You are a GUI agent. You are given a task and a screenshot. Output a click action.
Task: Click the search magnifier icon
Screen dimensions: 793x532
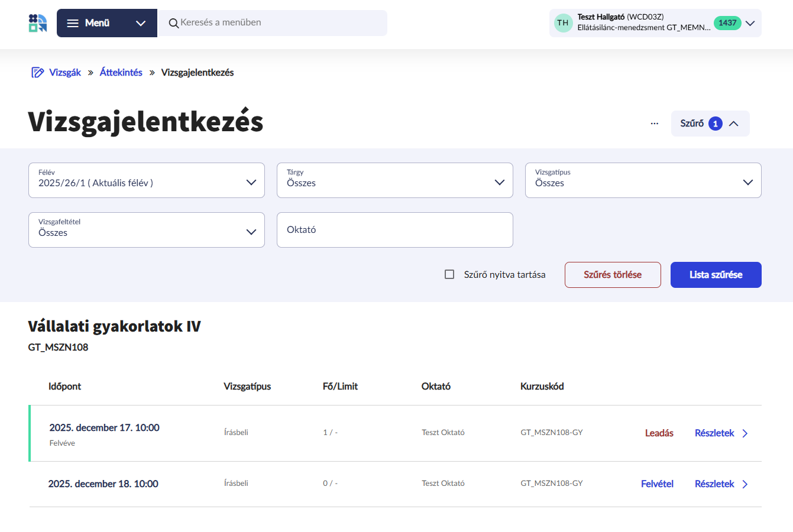(x=174, y=23)
